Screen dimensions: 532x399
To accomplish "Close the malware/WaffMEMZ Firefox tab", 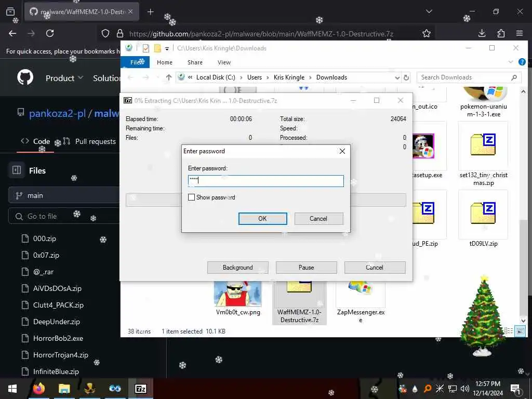I will 130,12.
